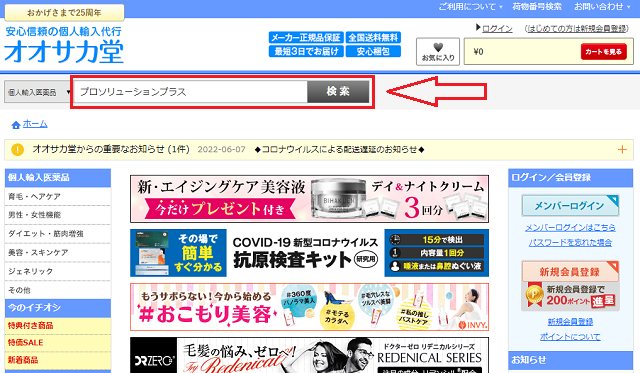Select その他 category in sidebar

click(58, 290)
